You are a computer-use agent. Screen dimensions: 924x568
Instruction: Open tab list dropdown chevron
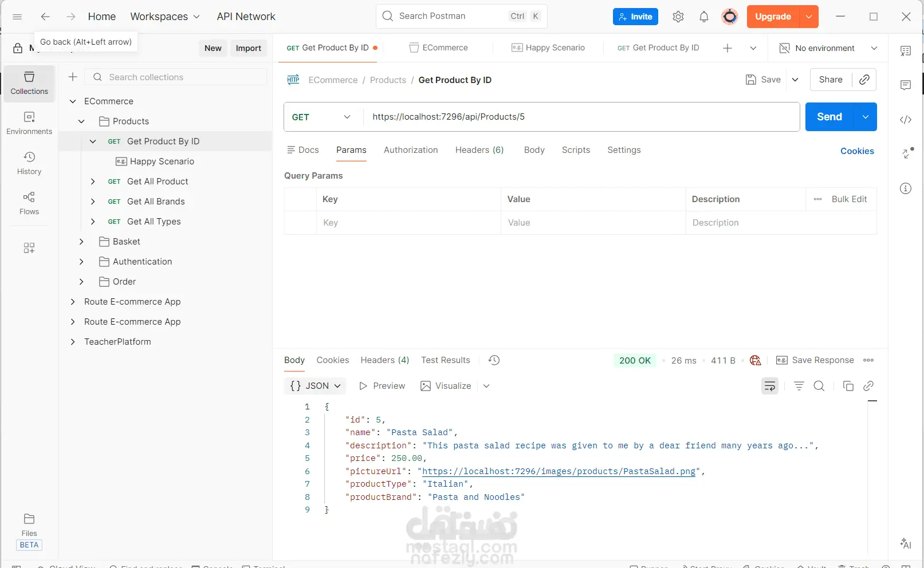tap(753, 48)
